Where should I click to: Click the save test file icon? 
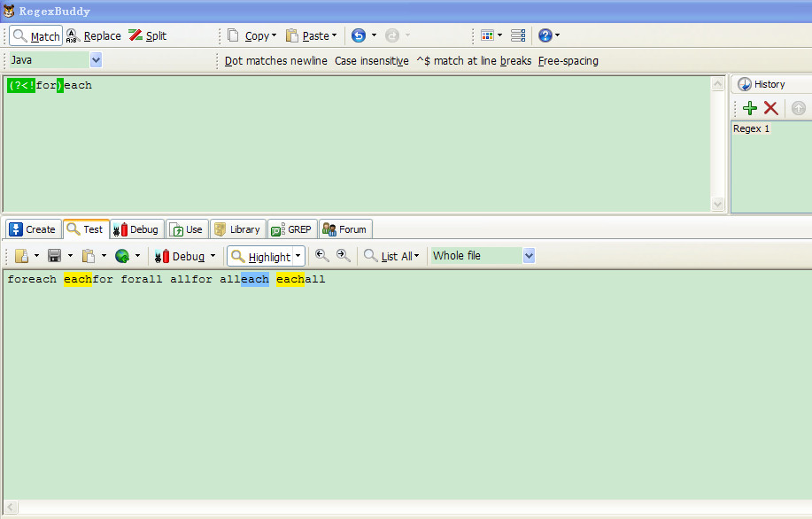[x=54, y=256]
